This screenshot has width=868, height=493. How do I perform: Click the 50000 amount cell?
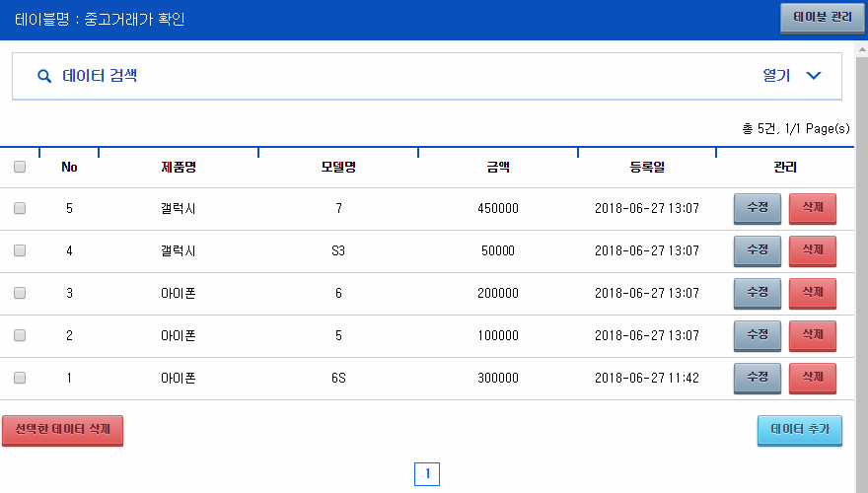pos(498,250)
